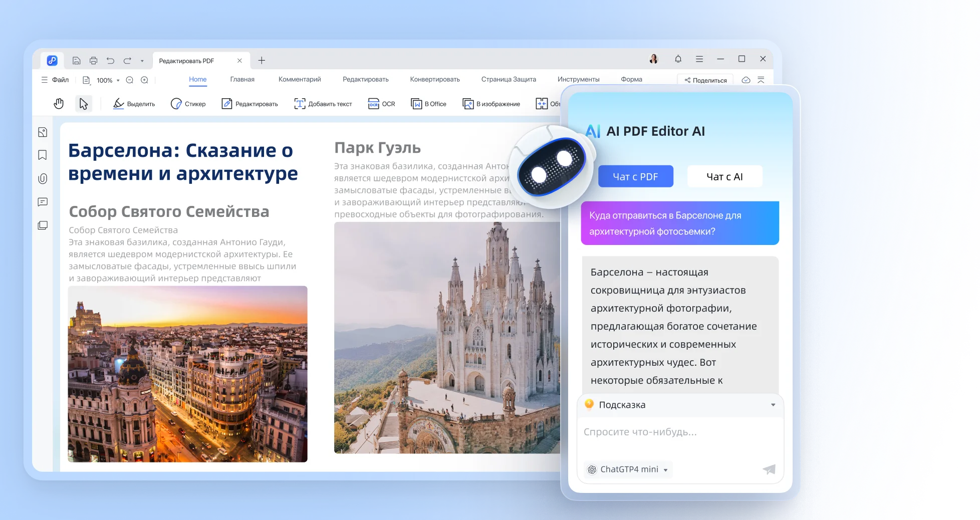980x520 pixels.
Task: Expand the Подсказка suggestions list
Action: click(773, 405)
